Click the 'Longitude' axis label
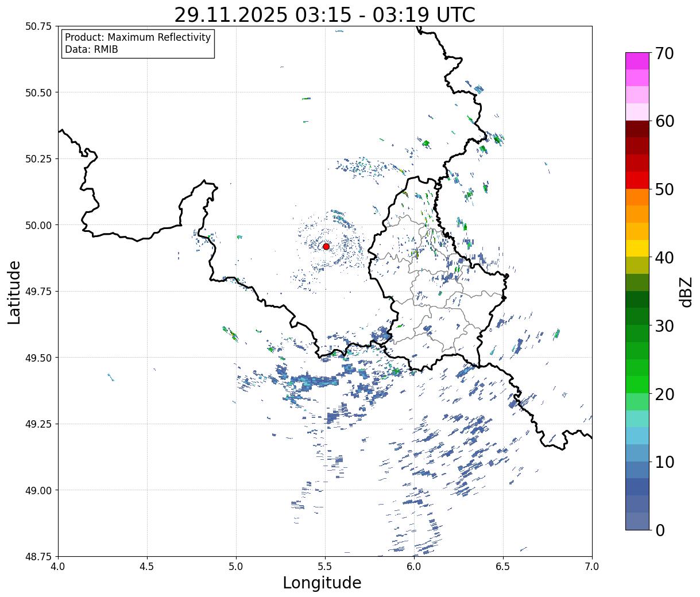 pyautogui.click(x=322, y=583)
